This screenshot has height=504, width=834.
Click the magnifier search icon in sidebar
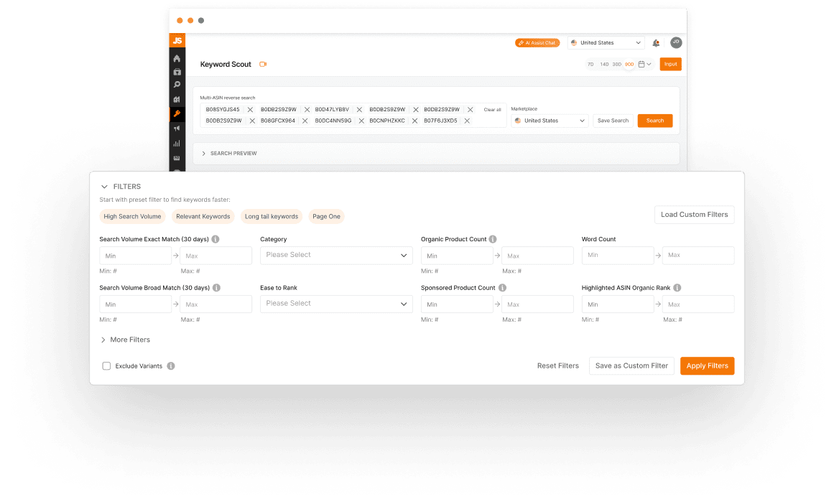pos(177,85)
